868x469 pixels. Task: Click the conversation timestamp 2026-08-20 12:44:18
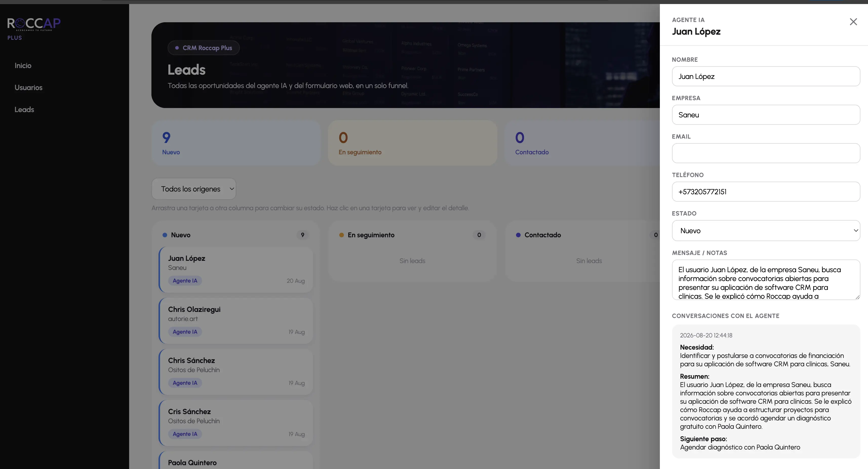pyautogui.click(x=706, y=335)
